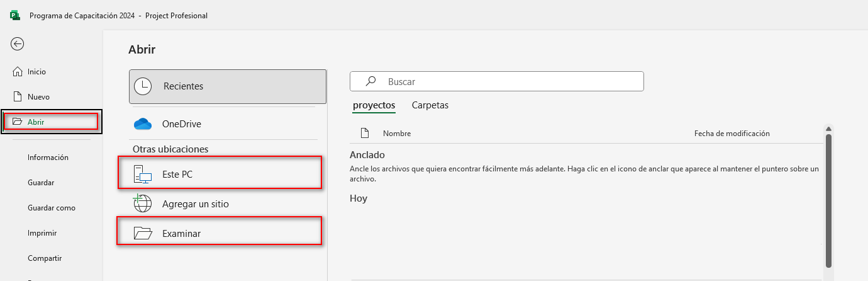
Task: Open the Información page
Action: point(48,158)
